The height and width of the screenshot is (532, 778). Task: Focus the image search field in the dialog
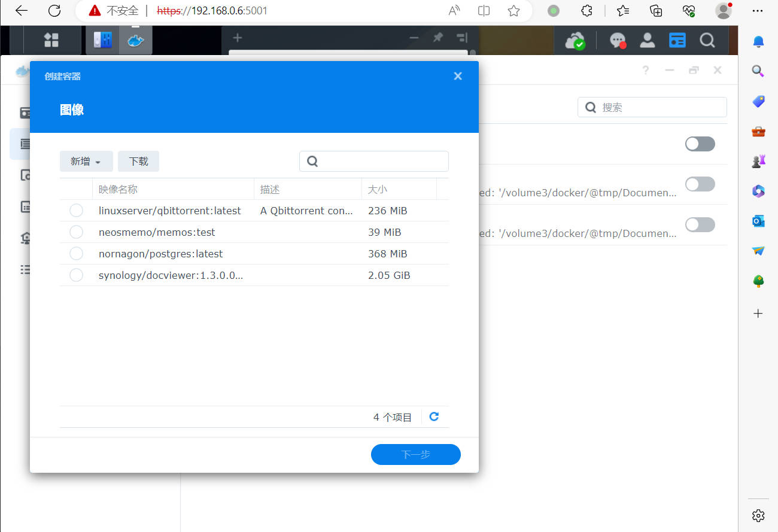point(374,161)
